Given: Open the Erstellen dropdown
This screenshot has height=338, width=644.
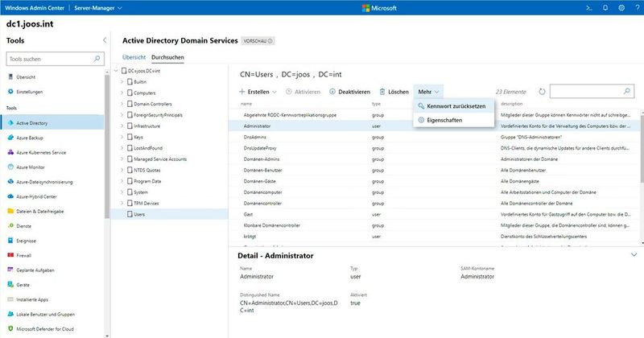Looking at the screenshot, I should click(258, 92).
